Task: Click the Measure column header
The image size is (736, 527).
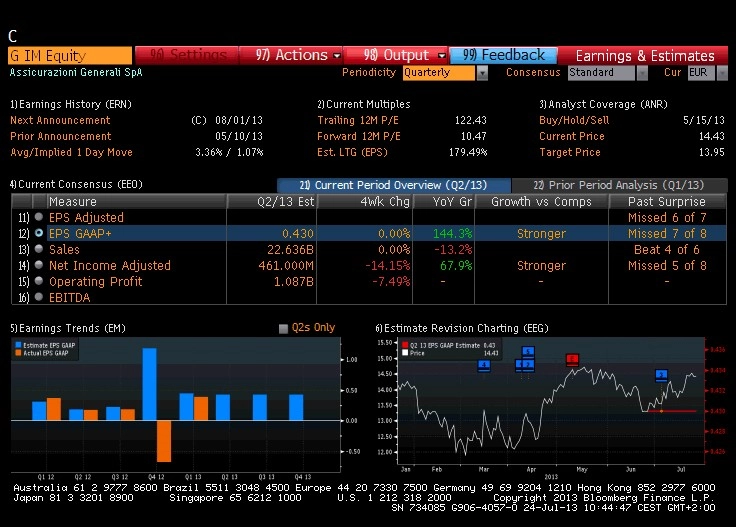Action: (x=137, y=201)
